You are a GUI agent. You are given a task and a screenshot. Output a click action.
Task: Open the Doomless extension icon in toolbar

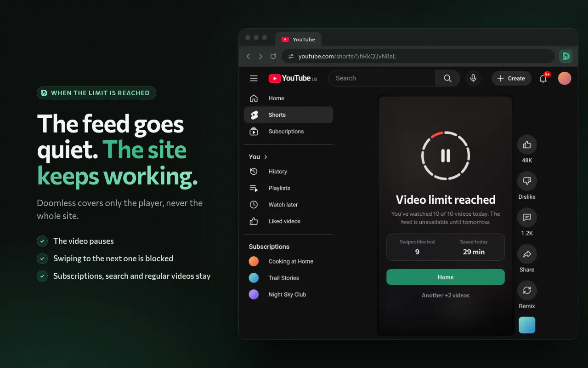pos(565,56)
